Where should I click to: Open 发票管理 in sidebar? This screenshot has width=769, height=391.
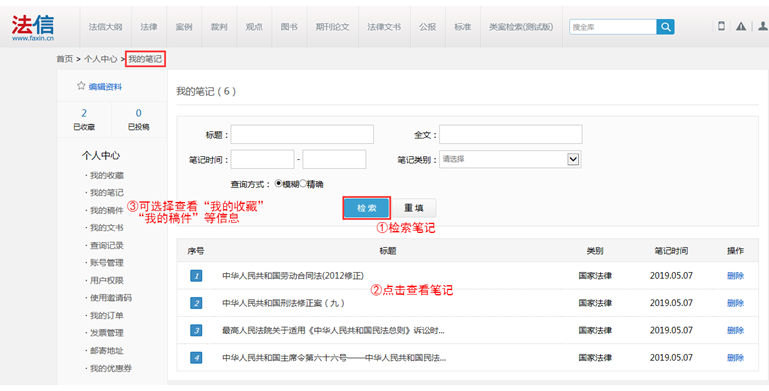click(x=106, y=333)
